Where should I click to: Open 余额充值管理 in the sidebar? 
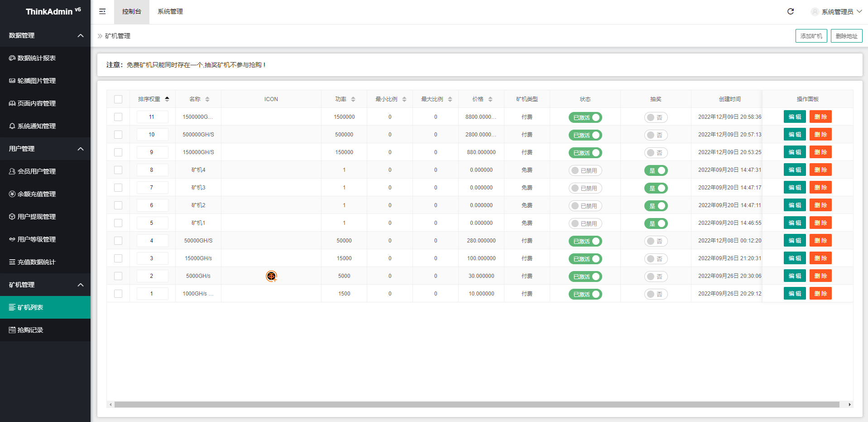point(36,194)
